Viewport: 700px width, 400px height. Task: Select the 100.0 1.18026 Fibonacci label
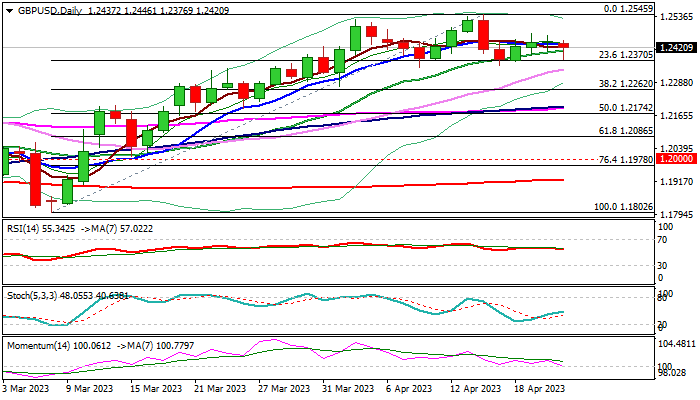[x=624, y=207]
